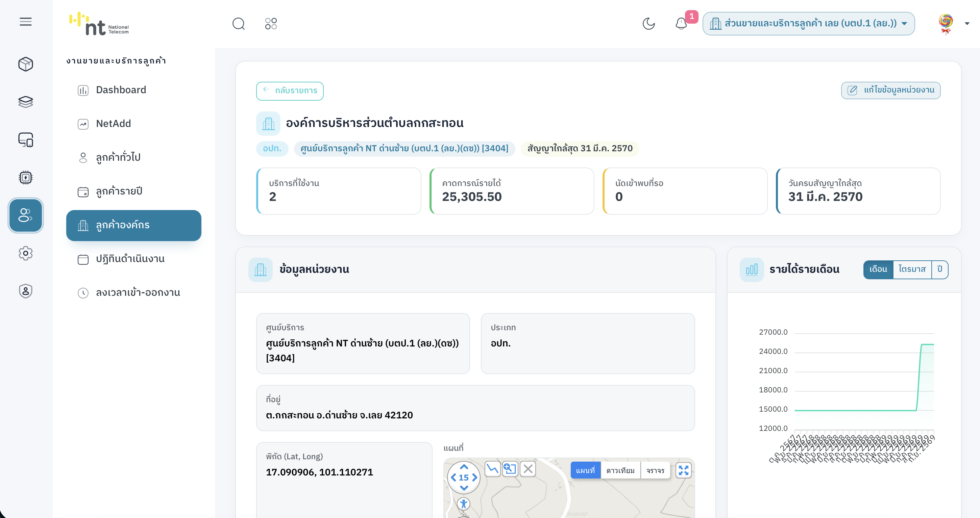
Task: Select จราจร traffic view
Action: 655,470
